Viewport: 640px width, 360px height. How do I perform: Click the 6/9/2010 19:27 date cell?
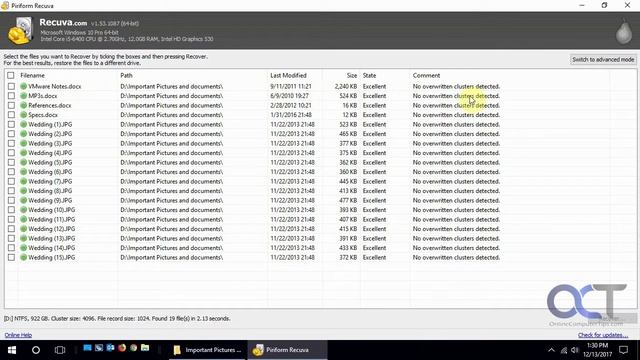coord(289,96)
